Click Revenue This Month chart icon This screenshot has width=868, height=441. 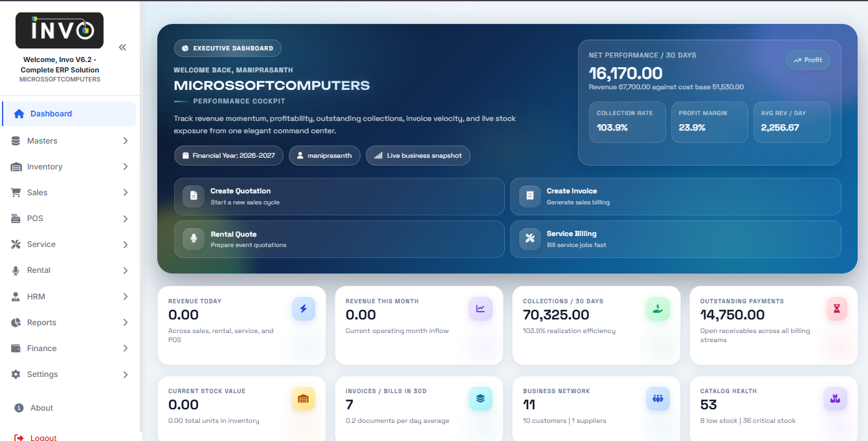pos(480,309)
